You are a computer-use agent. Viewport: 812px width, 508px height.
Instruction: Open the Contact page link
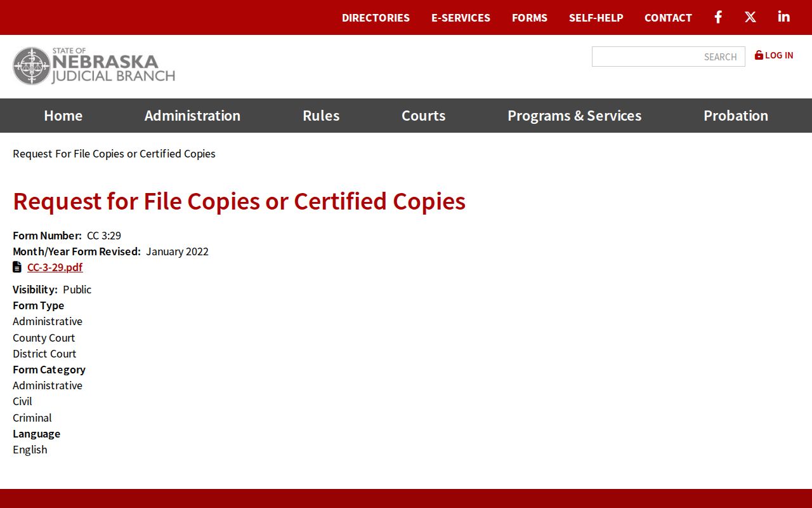coord(668,18)
